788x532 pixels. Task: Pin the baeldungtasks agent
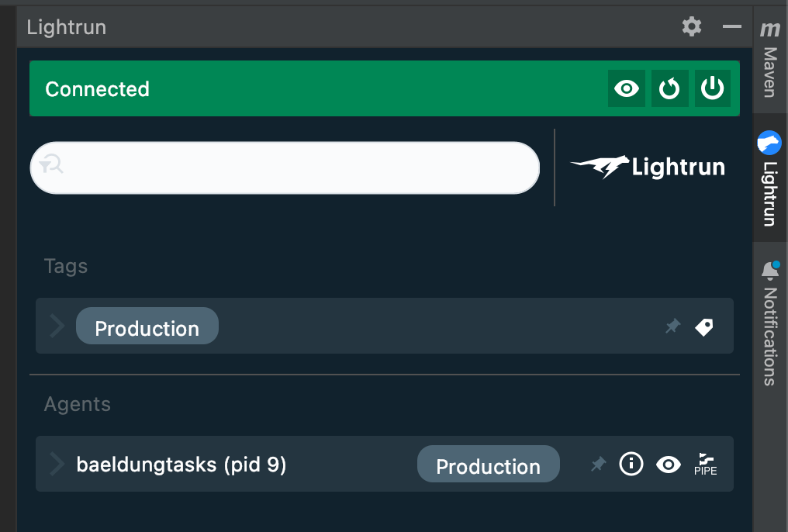coord(598,464)
